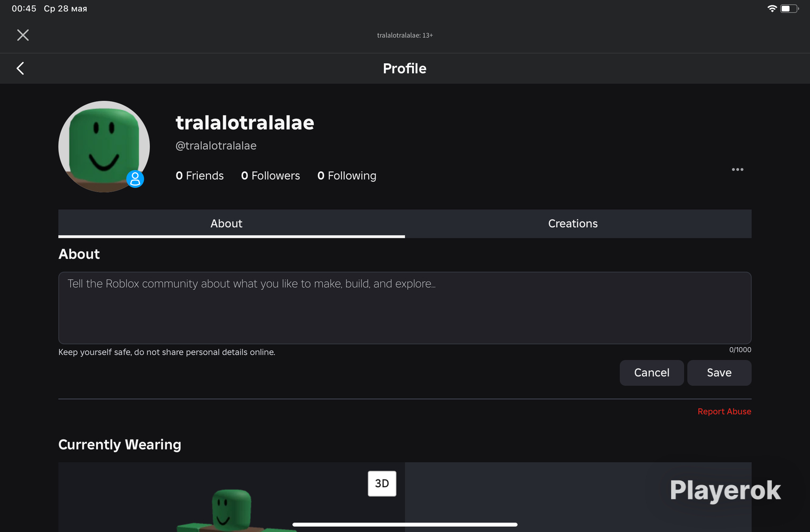Tap the blue avatar status badge icon
810x532 pixels.
[135, 179]
